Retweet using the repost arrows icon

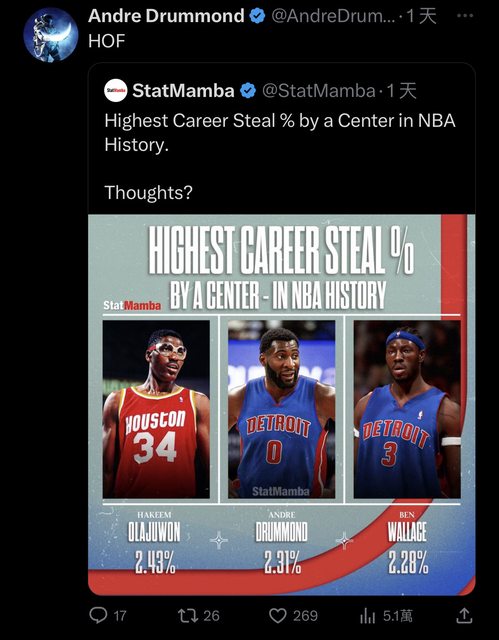point(188,616)
